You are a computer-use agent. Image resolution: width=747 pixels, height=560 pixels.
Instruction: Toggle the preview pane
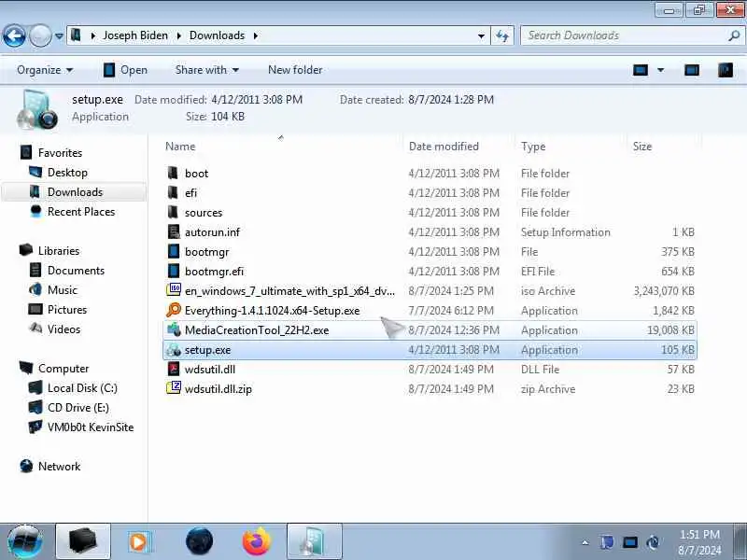(691, 71)
